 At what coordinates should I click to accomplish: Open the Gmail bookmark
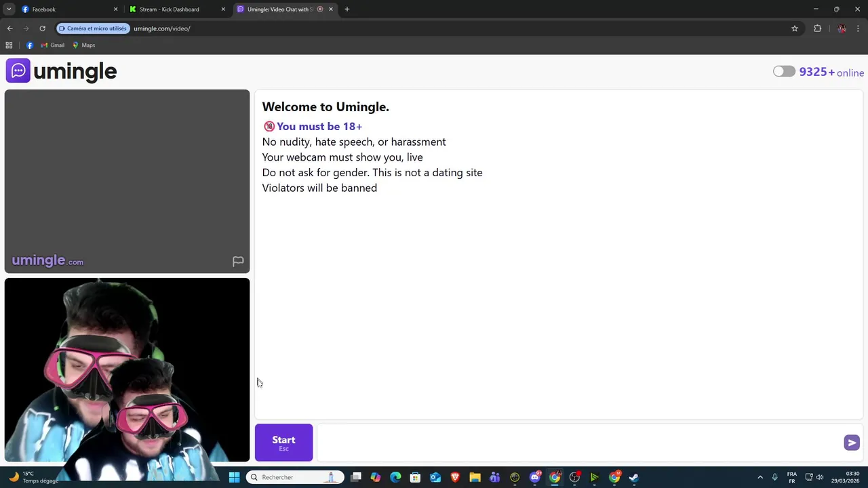(53, 45)
